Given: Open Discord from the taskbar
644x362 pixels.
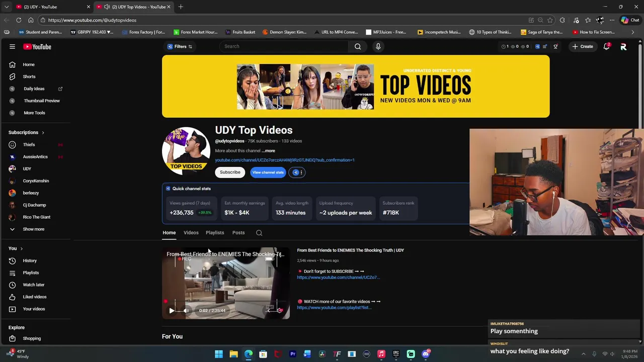Looking at the screenshot, I should [426, 354].
